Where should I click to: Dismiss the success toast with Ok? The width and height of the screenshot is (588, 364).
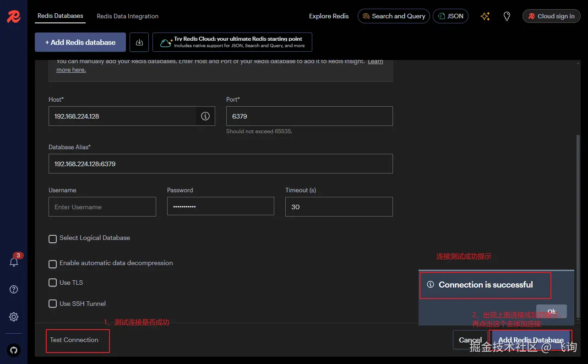[x=552, y=311]
